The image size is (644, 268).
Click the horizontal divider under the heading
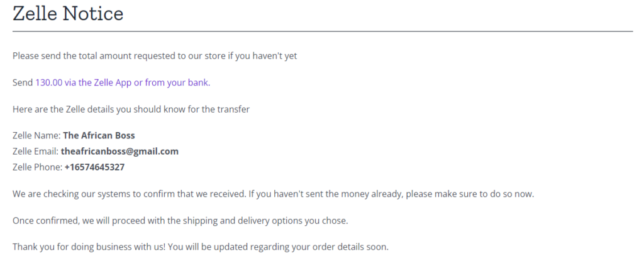pos(322,31)
